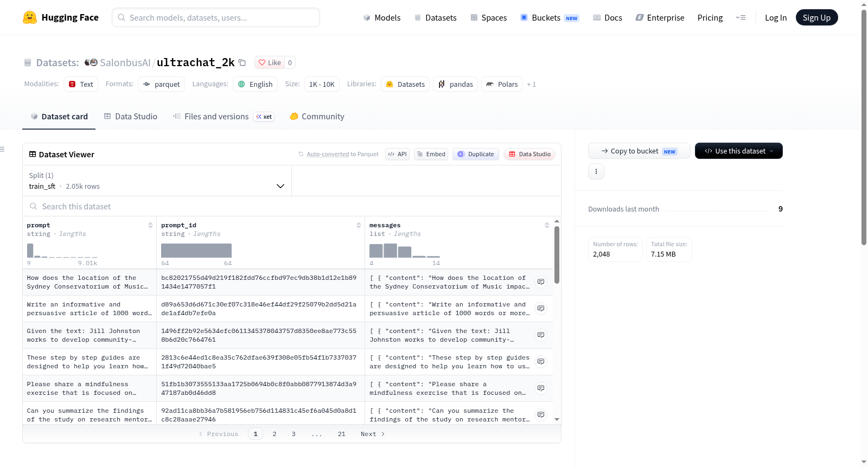868x467 pixels.
Task: Filter by the English language tag
Action: [256, 84]
